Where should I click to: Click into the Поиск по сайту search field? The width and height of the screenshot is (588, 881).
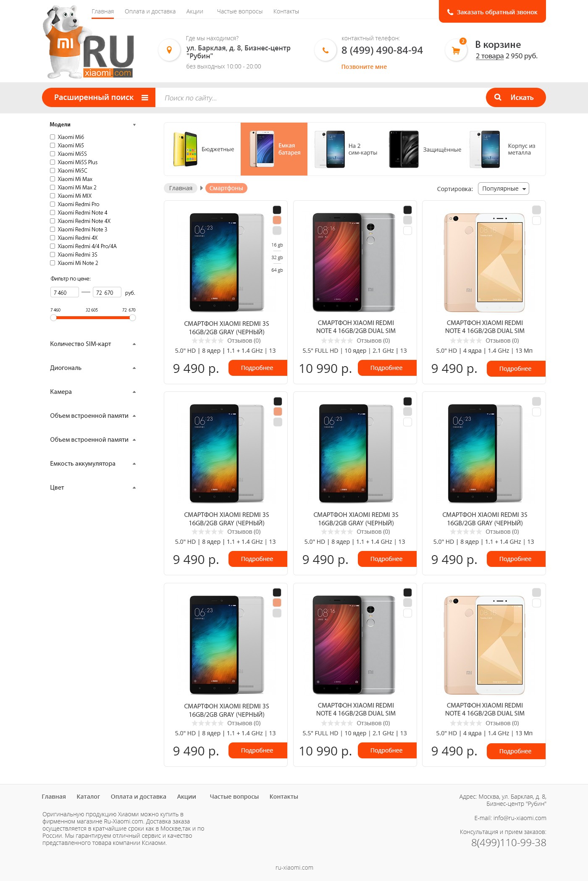coord(320,97)
